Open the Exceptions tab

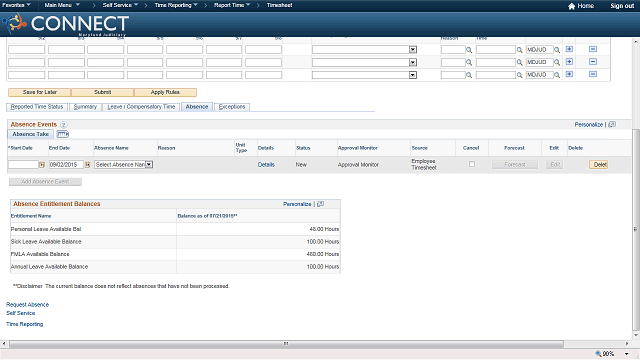click(x=232, y=107)
